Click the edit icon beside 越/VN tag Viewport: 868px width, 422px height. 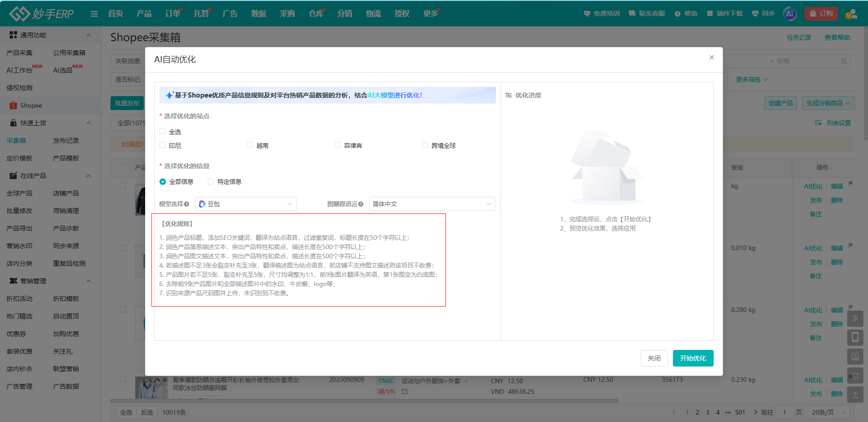(405, 391)
